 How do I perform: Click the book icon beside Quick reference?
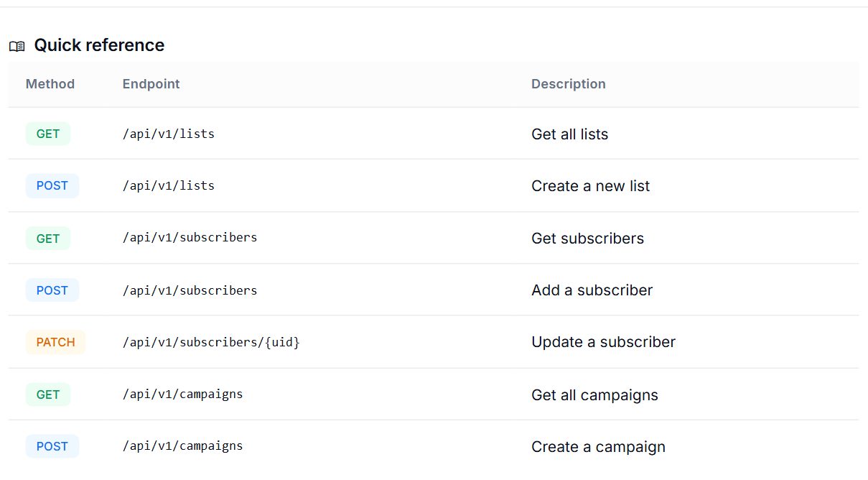point(17,46)
